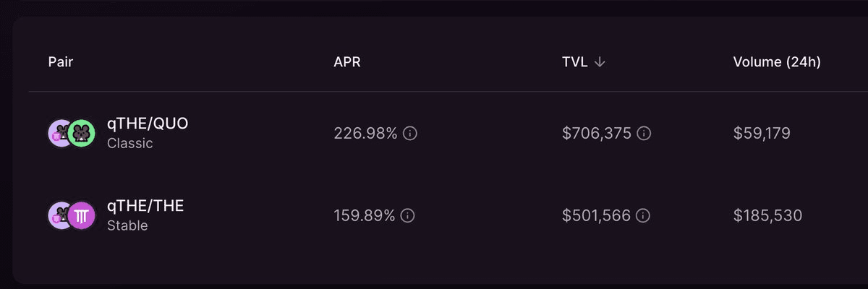The image size is (868, 289).
Task: Click the 226.98% APR value
Action: point(365,134)
